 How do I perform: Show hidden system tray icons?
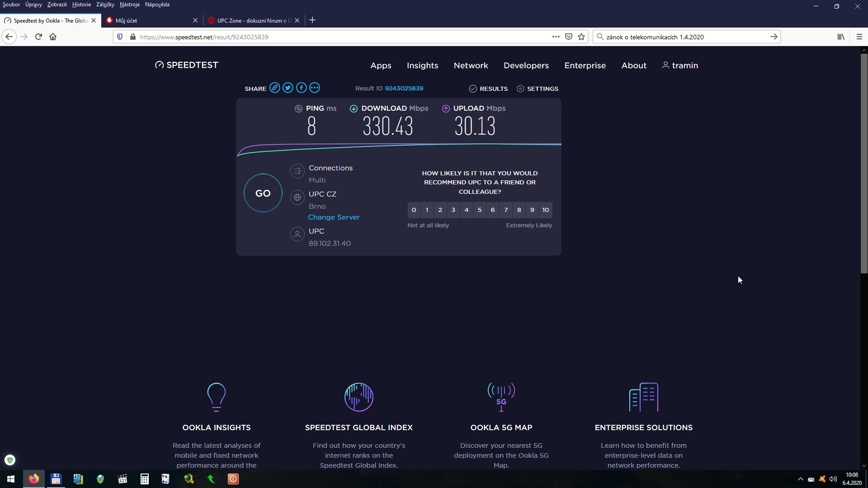[800, 479]
